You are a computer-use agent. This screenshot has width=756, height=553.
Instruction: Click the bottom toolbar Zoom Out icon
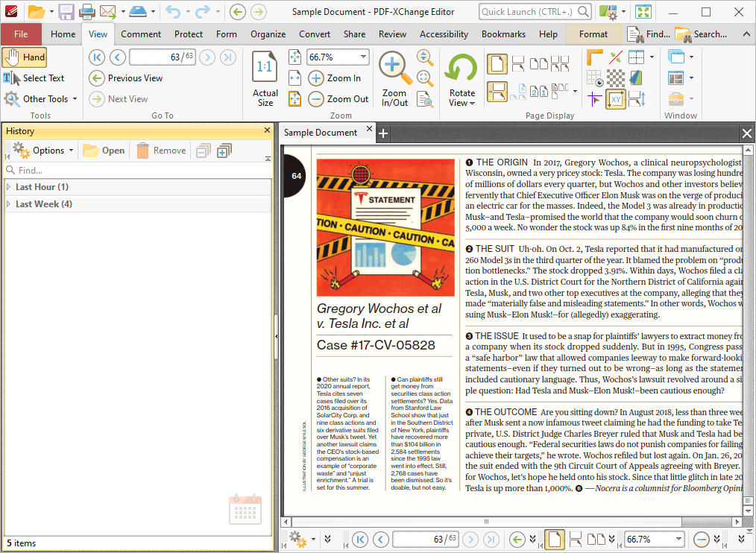[x=701, y=539]
